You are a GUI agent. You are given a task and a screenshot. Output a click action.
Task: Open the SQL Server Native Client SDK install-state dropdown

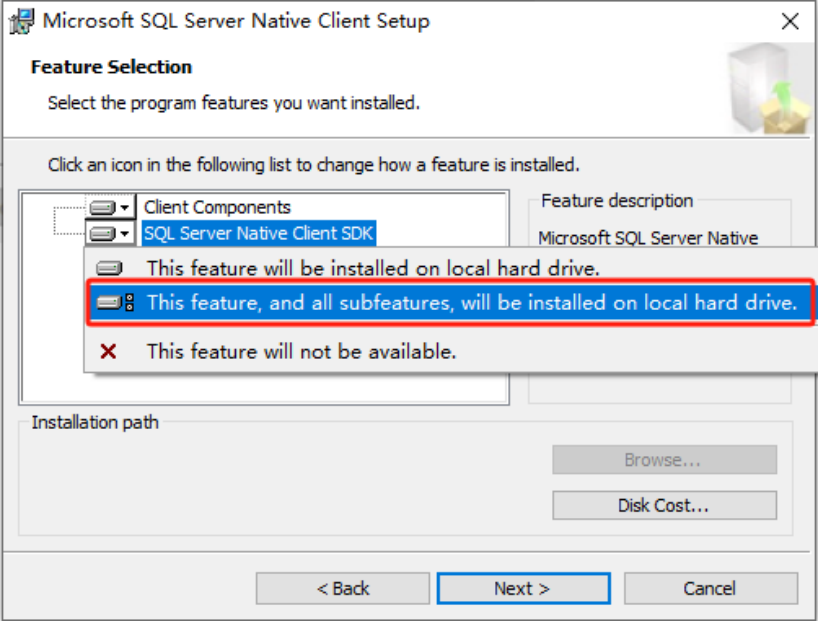110,233
